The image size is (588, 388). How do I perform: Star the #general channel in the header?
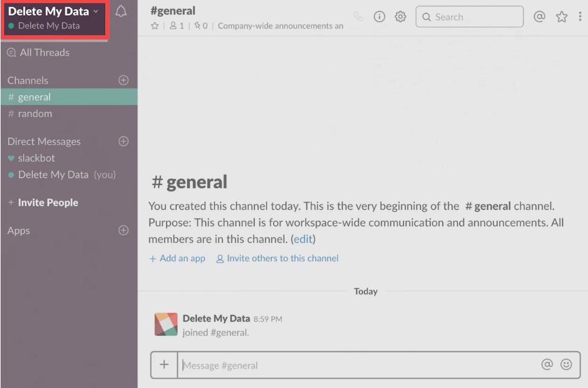pyautogui.click(x=154, y=26)
